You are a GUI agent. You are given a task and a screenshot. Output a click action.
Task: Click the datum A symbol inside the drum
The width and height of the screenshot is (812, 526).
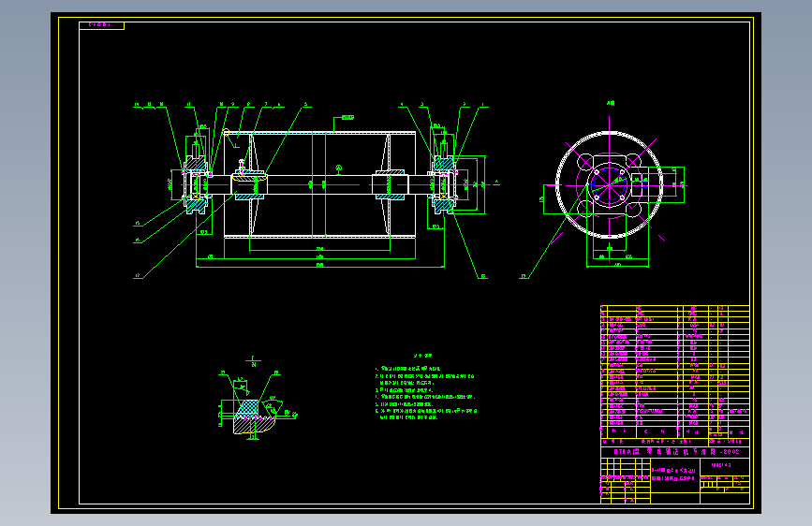tap(339, 168)
